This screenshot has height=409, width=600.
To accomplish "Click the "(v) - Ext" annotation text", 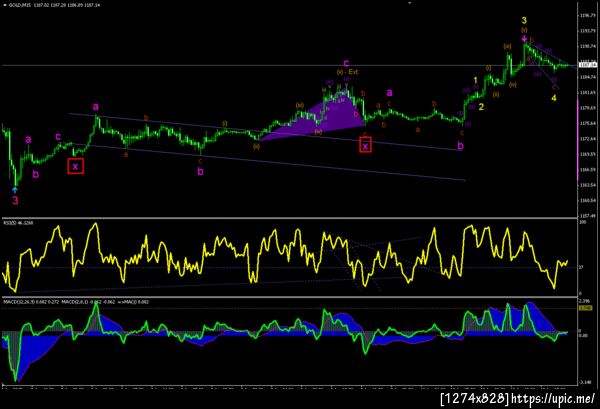I will coord(347,72).
